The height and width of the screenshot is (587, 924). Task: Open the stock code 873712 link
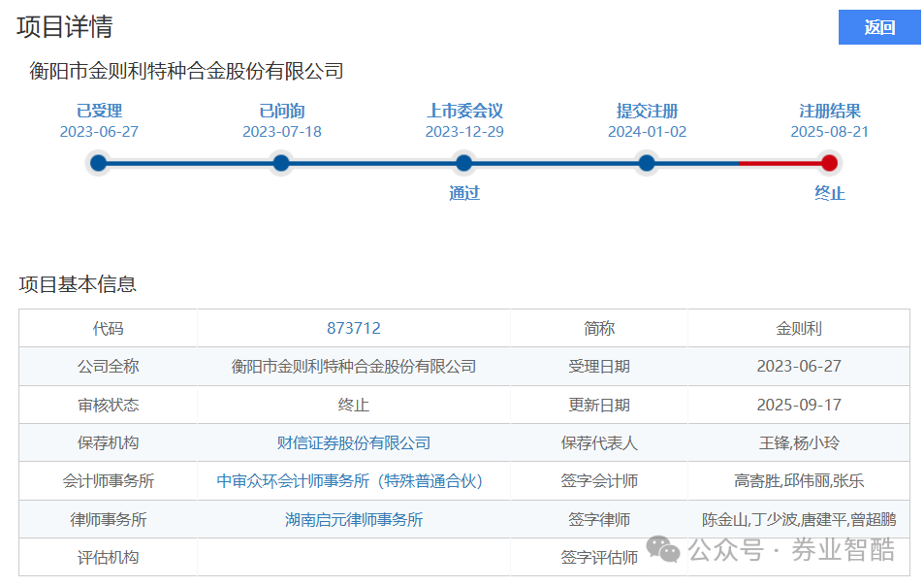click(x=354, y=329)
